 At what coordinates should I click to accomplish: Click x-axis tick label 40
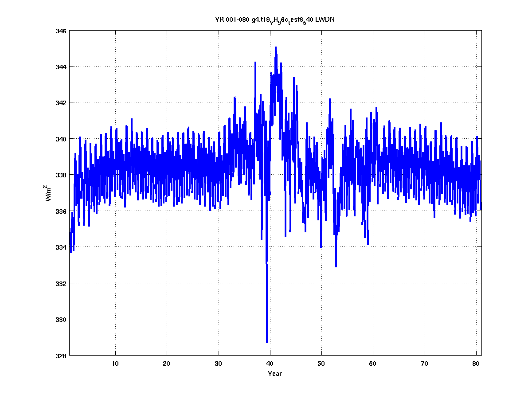point(270,364)
